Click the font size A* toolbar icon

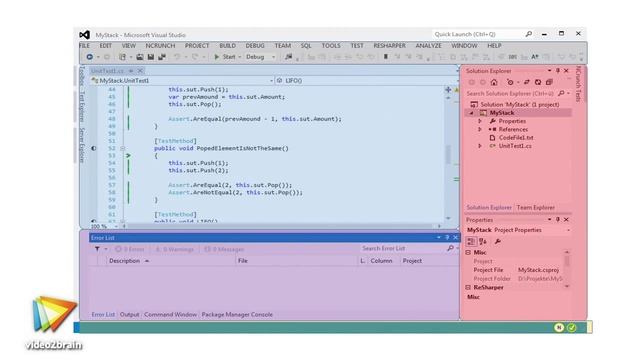pyautogui.click(x=535, y=57)
